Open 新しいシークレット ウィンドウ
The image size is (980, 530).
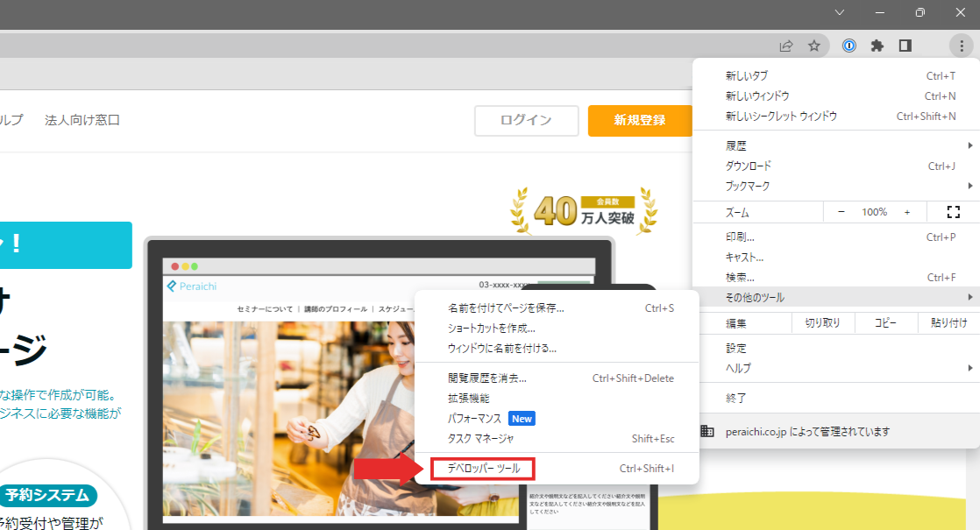click(836, 117)
